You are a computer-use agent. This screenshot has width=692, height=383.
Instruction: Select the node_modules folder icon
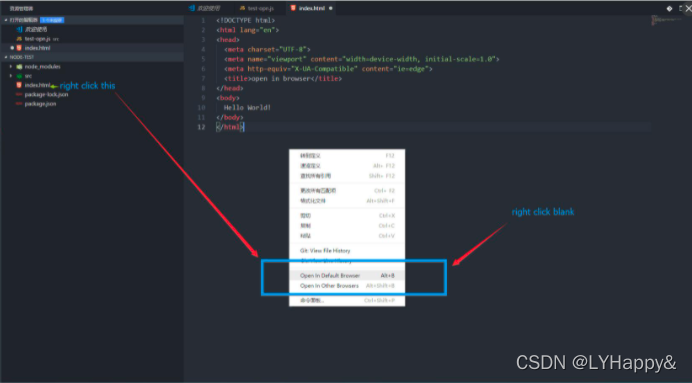(x=19, y=67)
